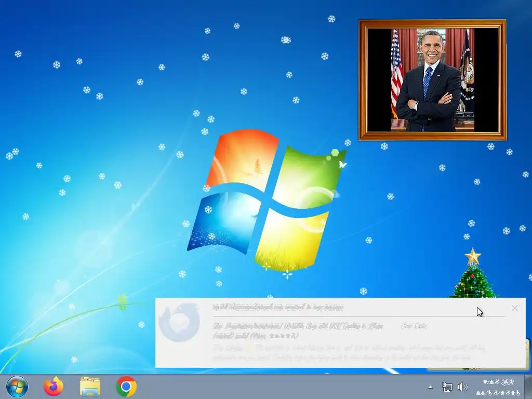532x399 pixels.
Task: Show hidden system tray icons
Action: (x=430, y=387)
